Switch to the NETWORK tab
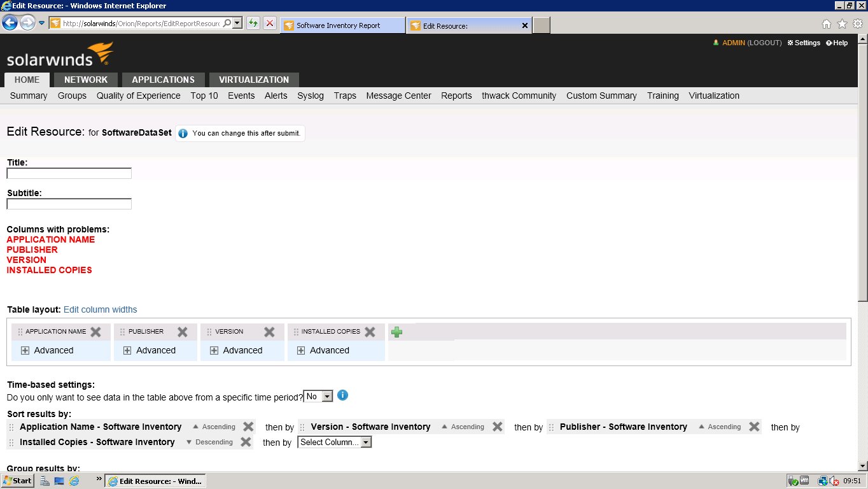The height and width of the screenshot is (489, 868). pos(86,80)
